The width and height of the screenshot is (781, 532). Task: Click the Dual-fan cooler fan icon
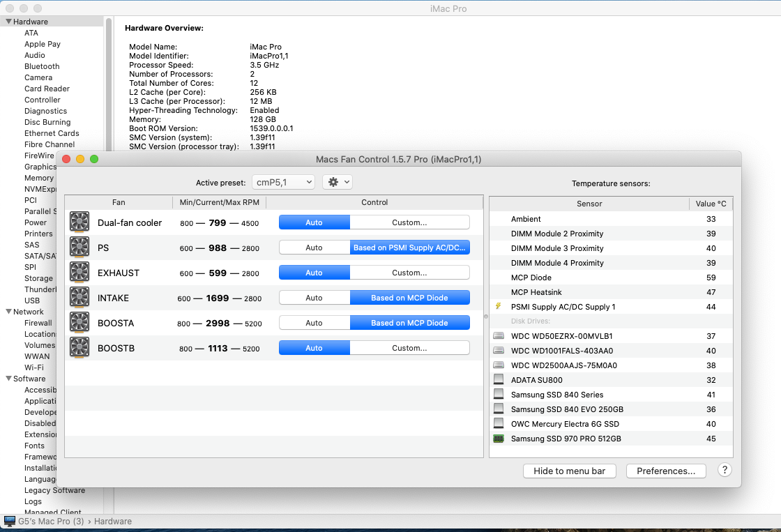click(79, 222)
